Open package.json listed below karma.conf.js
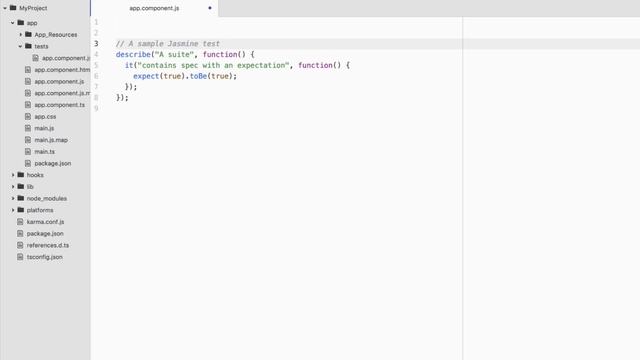 point(45,233)
